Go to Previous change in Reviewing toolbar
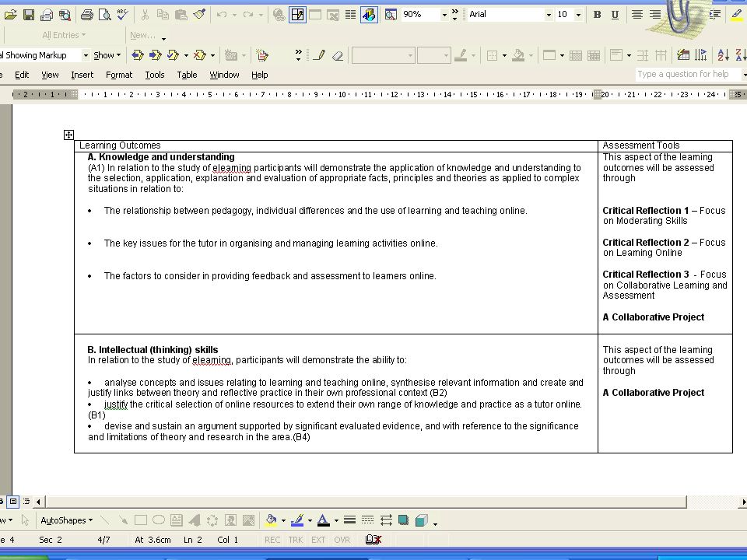 tap(138, 55)
